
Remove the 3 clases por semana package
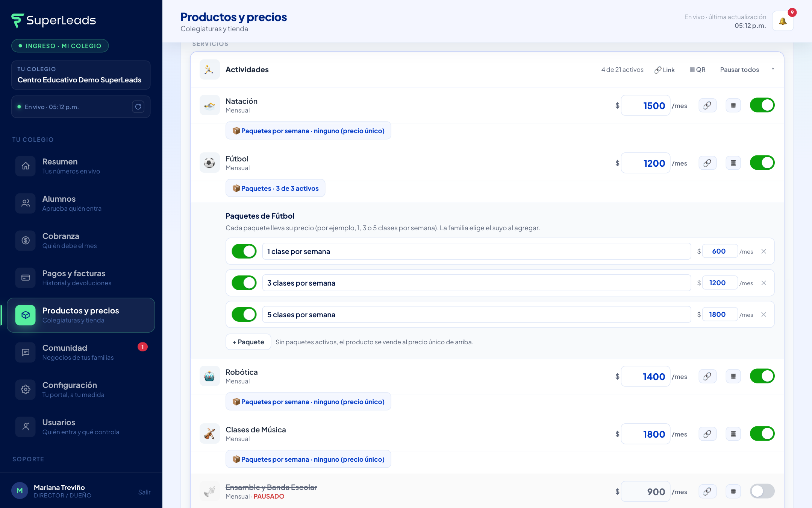[x=764, y=283]
